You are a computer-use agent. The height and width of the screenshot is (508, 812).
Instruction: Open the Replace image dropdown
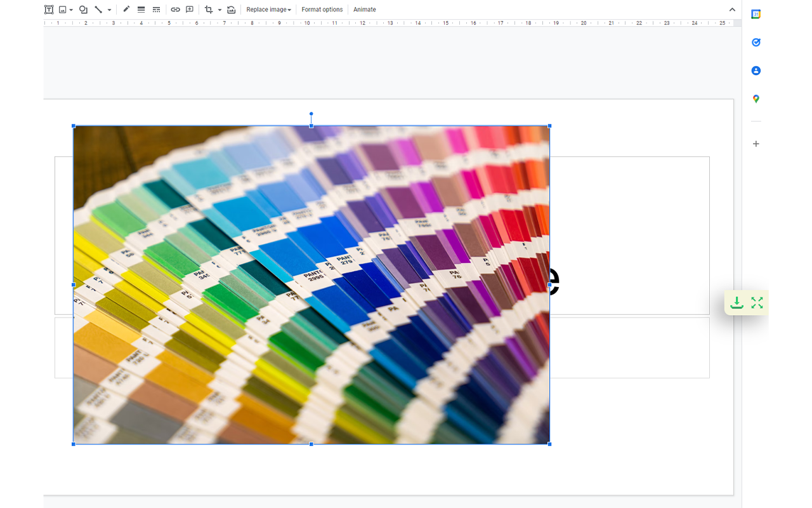268,10
